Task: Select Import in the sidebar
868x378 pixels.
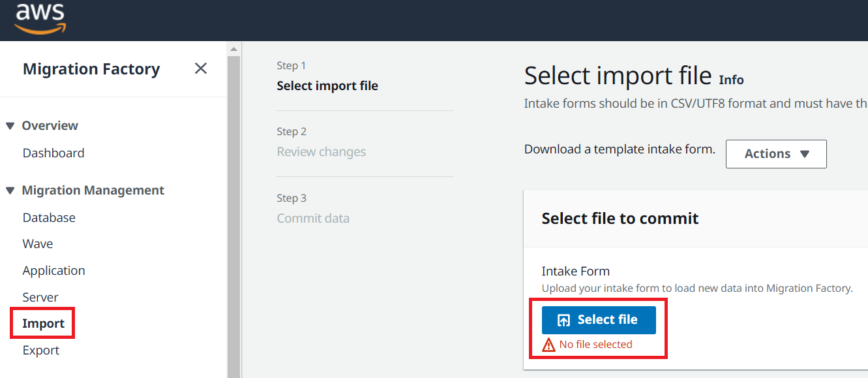Action: click(x=43, y=324)
